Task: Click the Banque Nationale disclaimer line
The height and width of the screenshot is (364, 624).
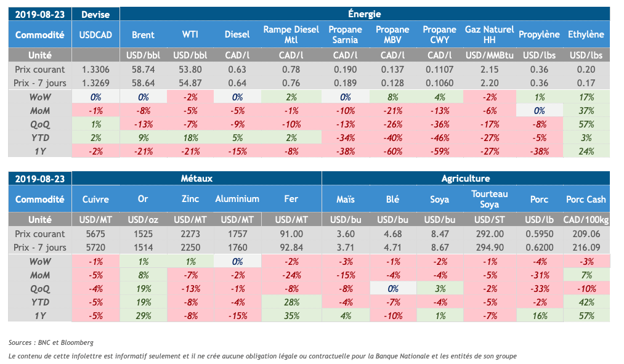Action: (262, 356)
